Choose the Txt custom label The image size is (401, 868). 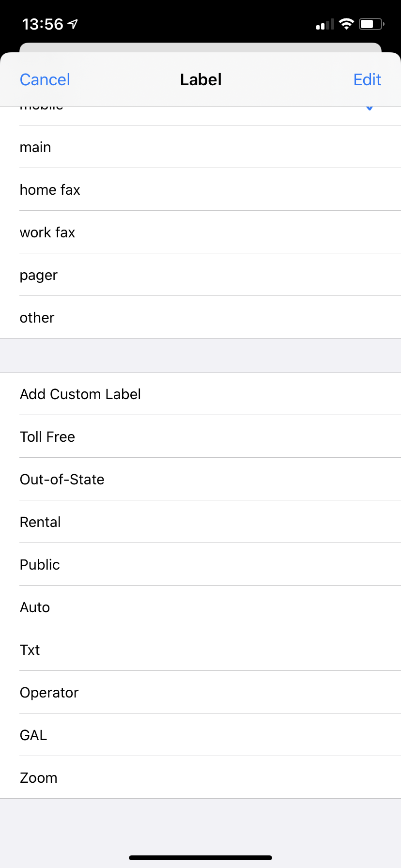(x=200, y=650)
